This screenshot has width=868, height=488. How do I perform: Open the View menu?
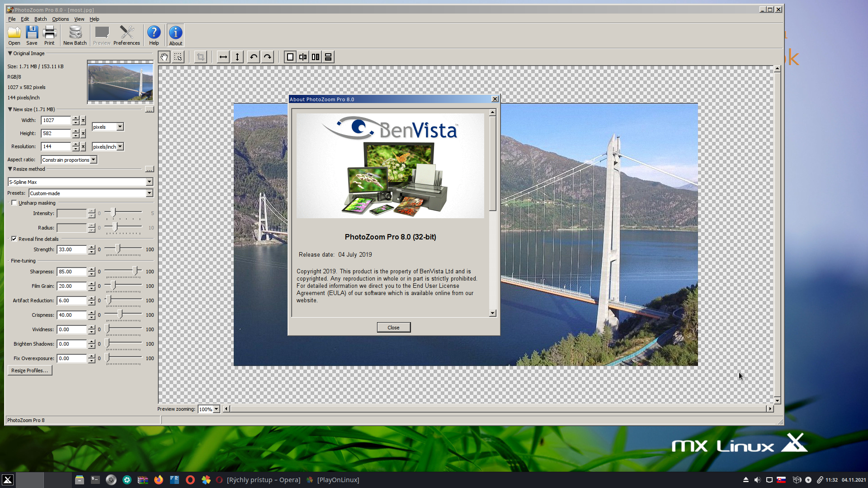tap(79, 19)
